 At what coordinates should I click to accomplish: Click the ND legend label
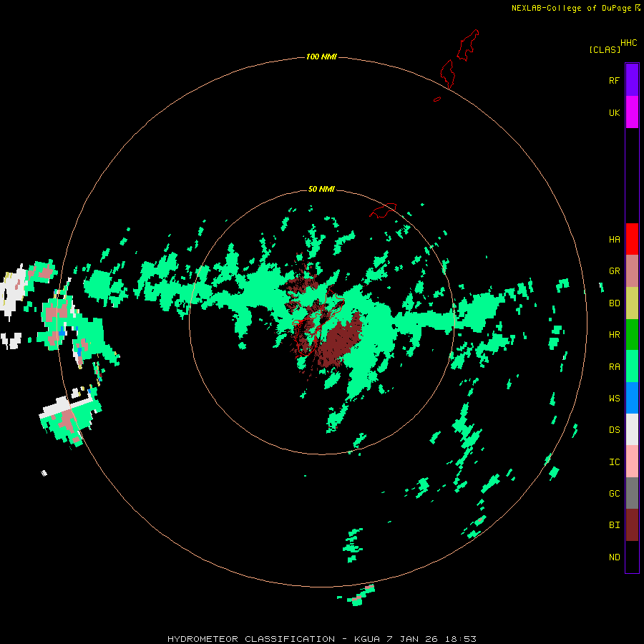tap(614, 557)
